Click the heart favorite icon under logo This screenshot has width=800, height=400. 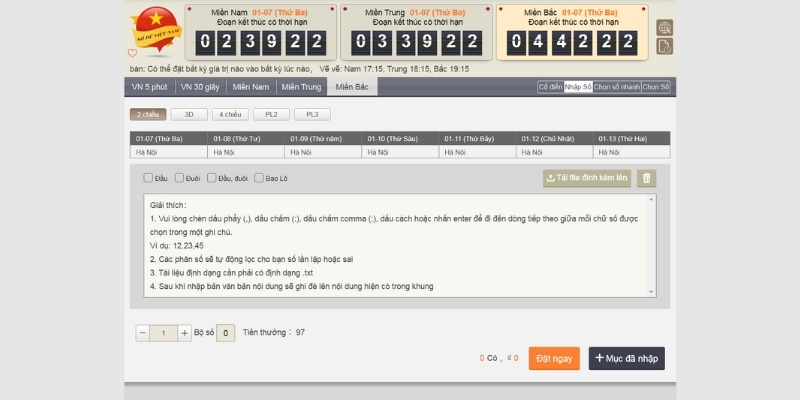click(x=132, y=53)
